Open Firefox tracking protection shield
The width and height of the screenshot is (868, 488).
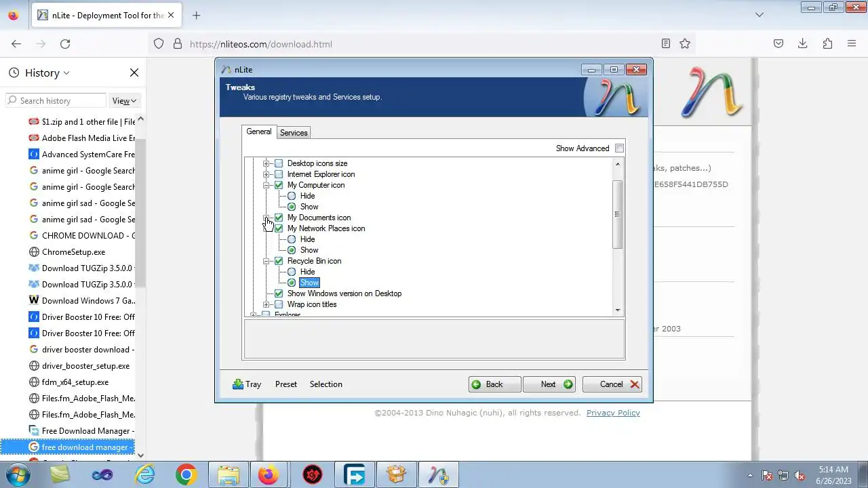pyautogui.click(x=159, y=43)
